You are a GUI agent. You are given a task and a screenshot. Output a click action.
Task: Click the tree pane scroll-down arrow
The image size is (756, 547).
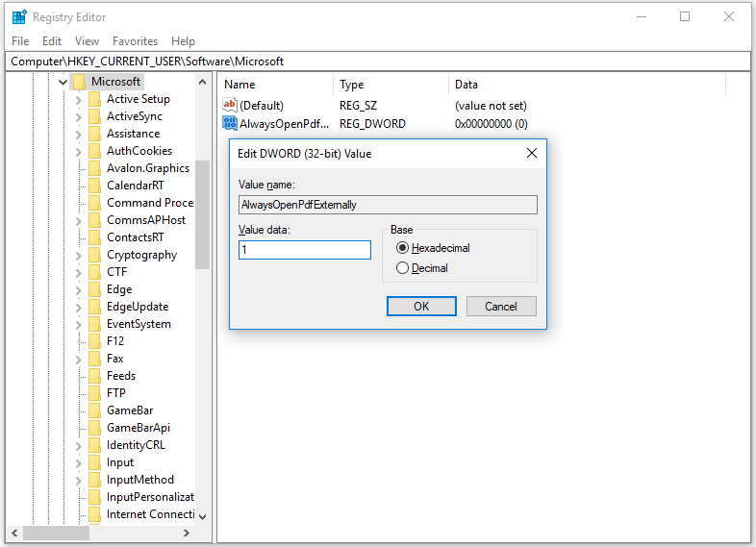pos(203,517)
